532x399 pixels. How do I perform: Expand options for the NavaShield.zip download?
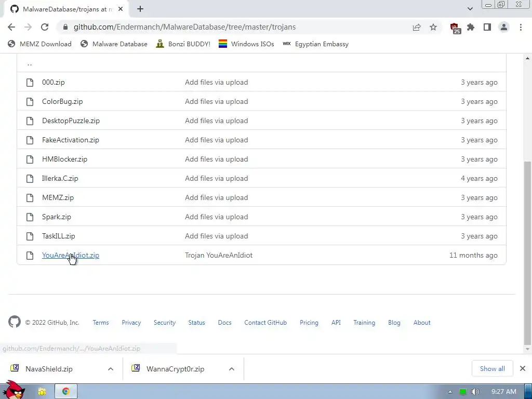click(111, 369)
